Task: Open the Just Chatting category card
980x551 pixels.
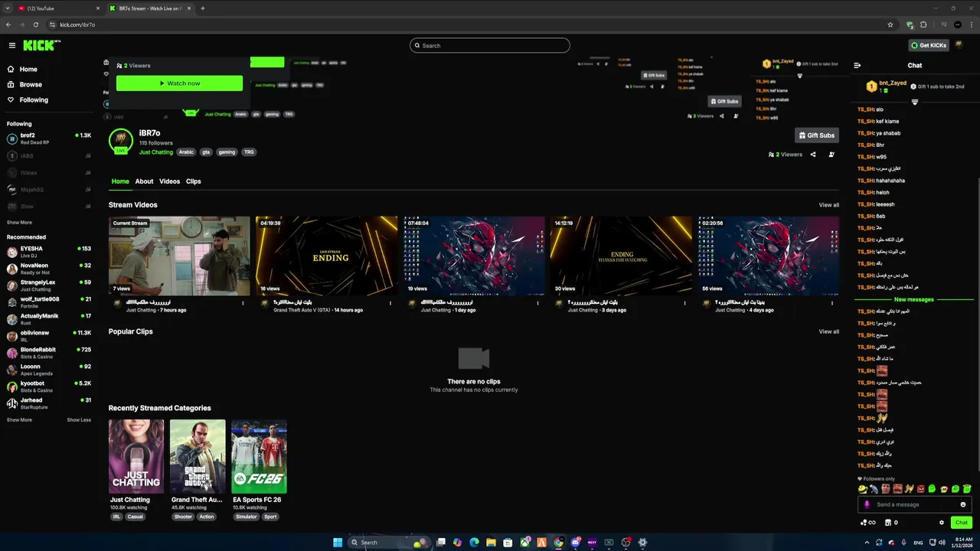Action: 136,456
